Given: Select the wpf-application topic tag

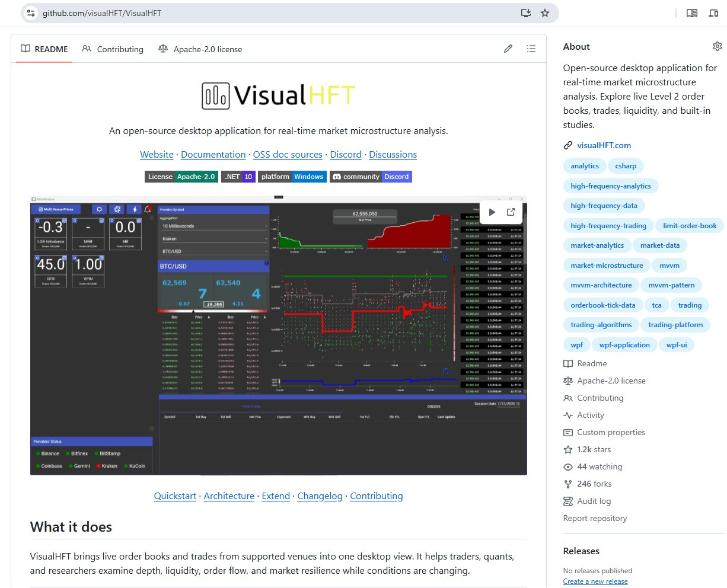Looking at the screenshot, I should click(624, 345).
